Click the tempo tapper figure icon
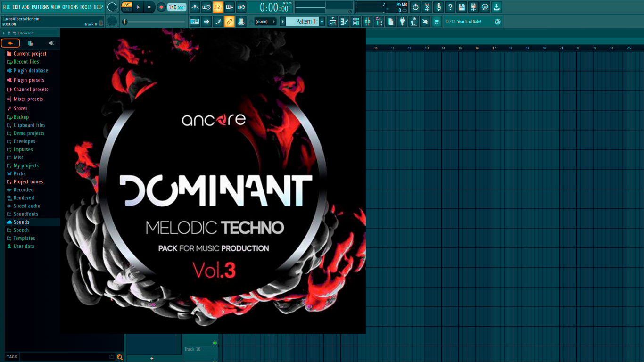Screen dimensions: 644x362 pos(413,22)
